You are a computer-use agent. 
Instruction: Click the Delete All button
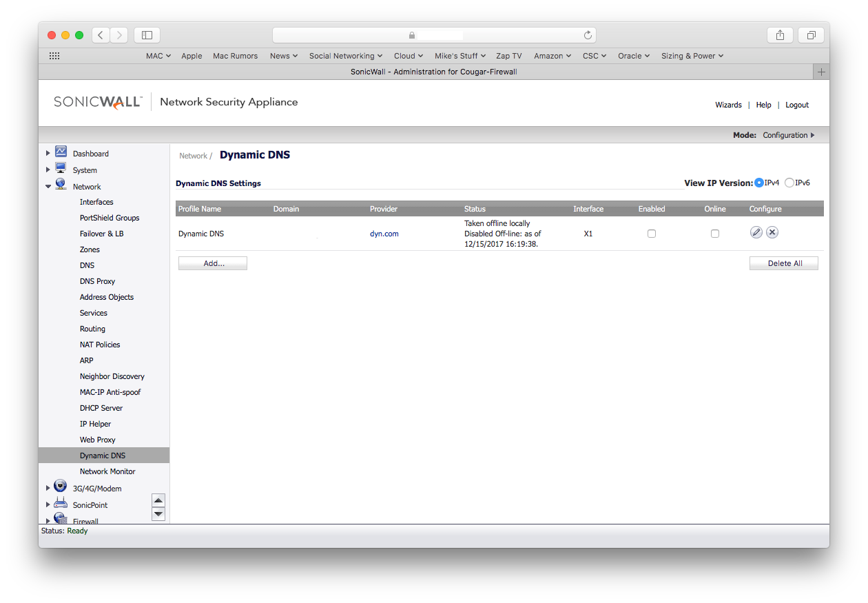click(784, 263)
